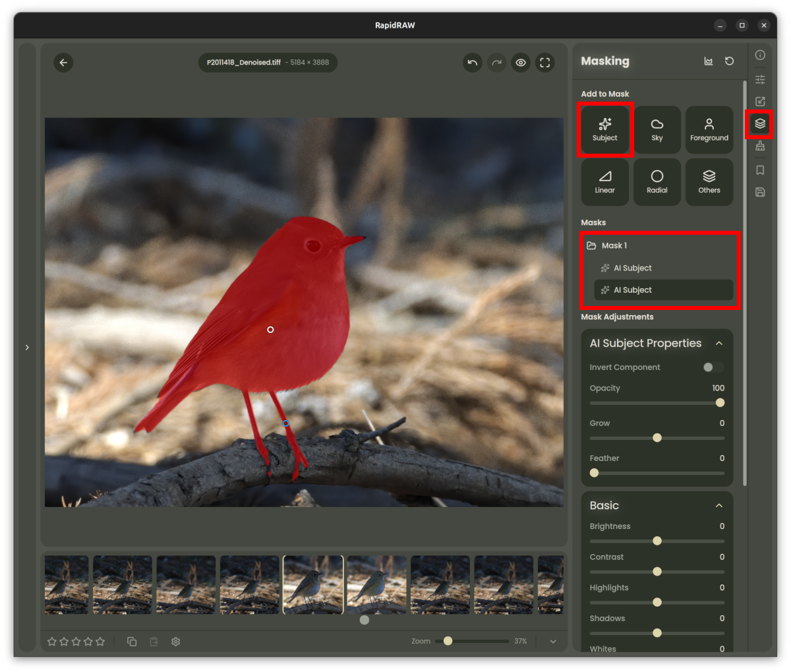Collapse the AI Subject Properties section

719,344
